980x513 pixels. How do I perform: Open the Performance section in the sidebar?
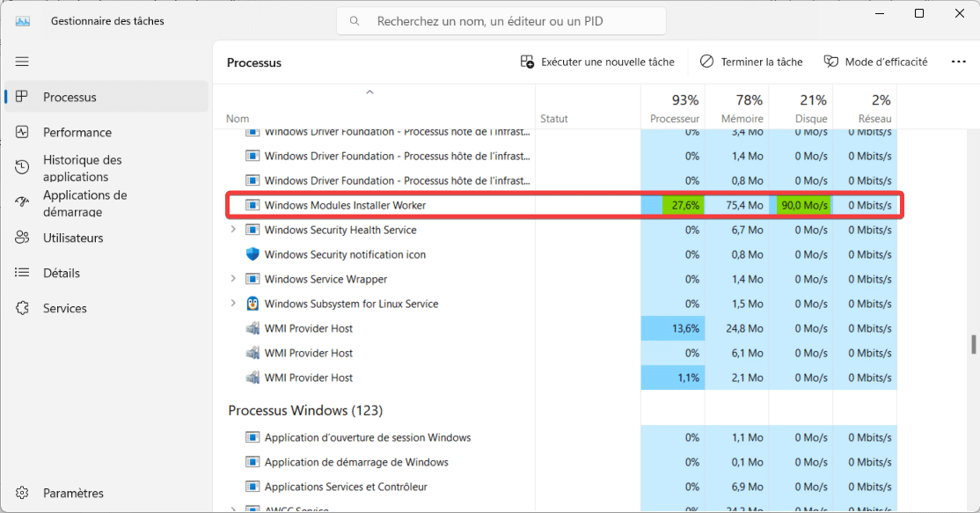[x=77, y=132]
